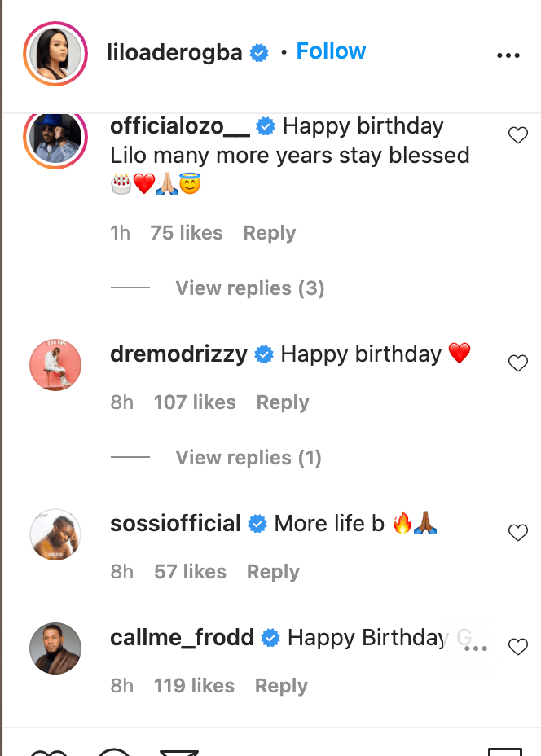Like sossiofficial's More life comment
The height and width of the screenshot is (756, 541).
pyautogui.click(x=518, y=533)
